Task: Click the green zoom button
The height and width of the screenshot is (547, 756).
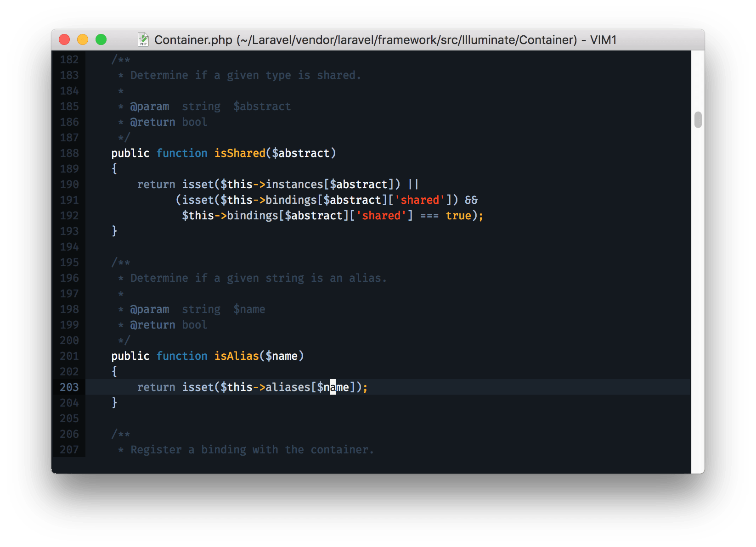Action: (x=101, y=40)
